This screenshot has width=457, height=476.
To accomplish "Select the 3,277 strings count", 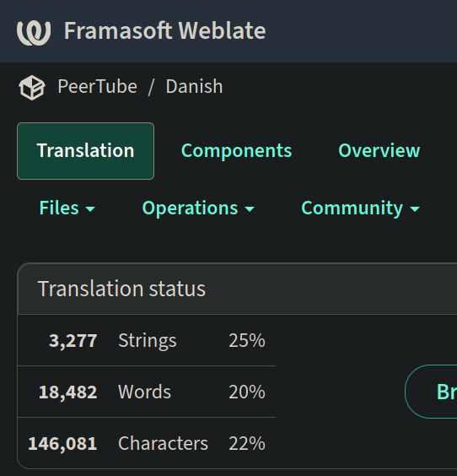I will [73, 341].
